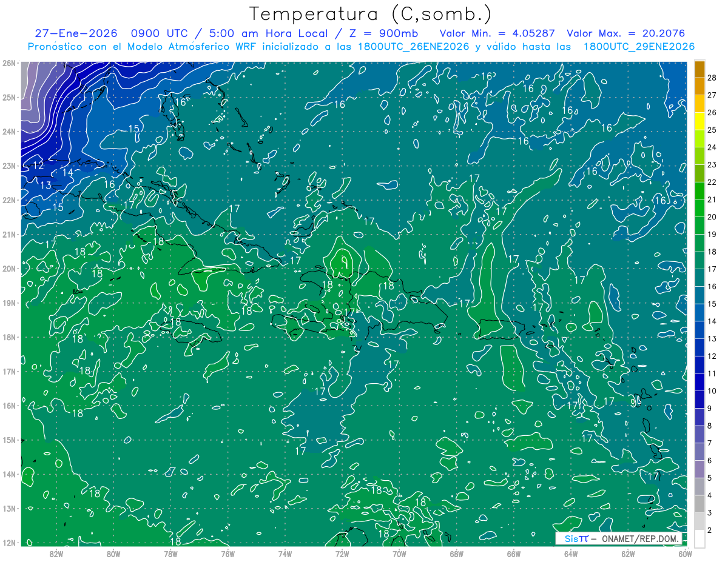The width and height of the screenshot is (728, 562).
Task: Click the 64W longitude label
Action: (571, 553)
